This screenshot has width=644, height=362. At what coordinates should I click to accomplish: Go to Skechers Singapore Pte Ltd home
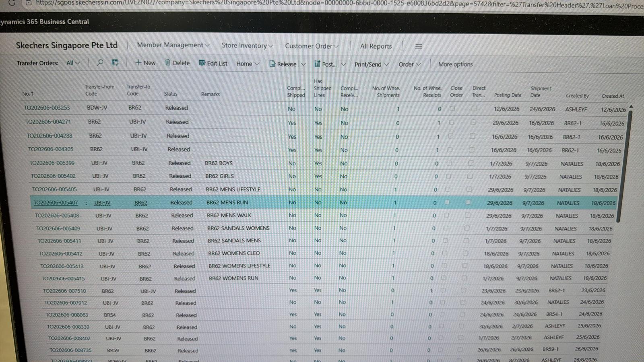point(67,45)
